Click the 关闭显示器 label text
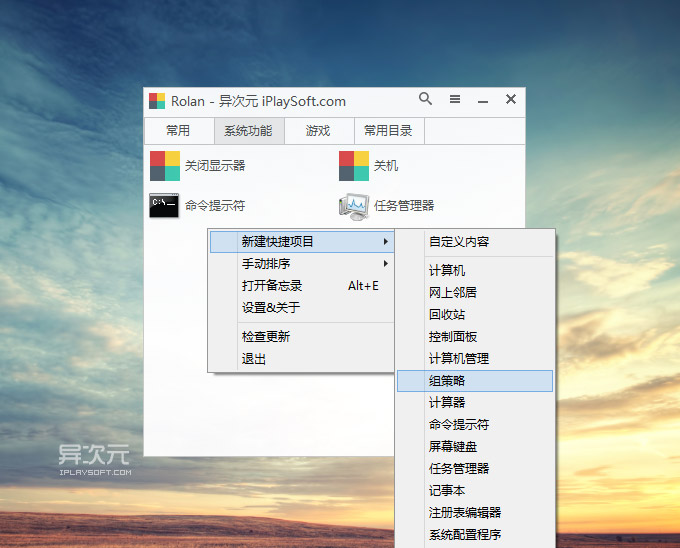This screenshot has width=680, height=548. [x=215, y=166]
